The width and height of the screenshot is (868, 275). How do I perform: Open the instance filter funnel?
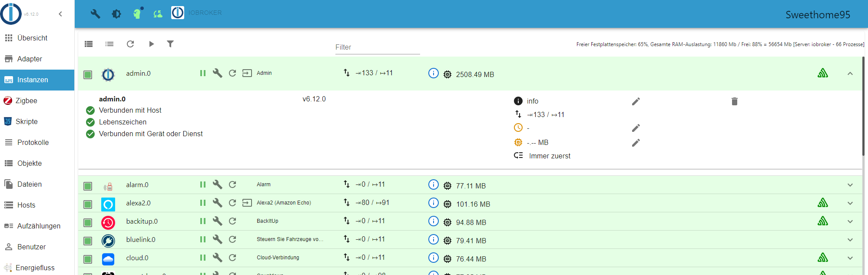point(170,44)
